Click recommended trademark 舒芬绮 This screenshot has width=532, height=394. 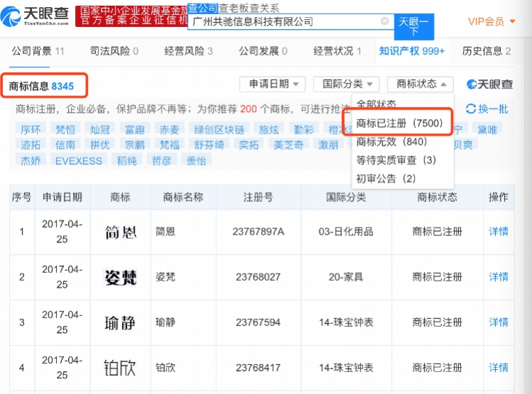click(x=209, y=145)
